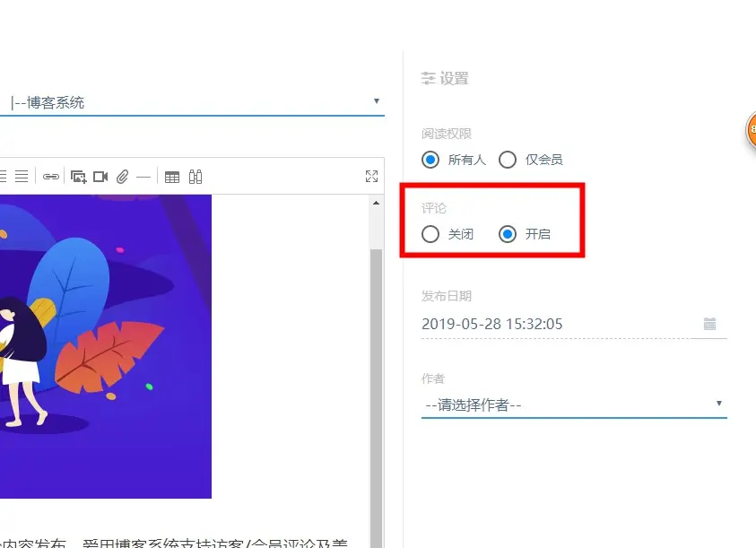Click the justify alignment icon
The width and height of the screenshot is (756, 548).
(22, 177)
